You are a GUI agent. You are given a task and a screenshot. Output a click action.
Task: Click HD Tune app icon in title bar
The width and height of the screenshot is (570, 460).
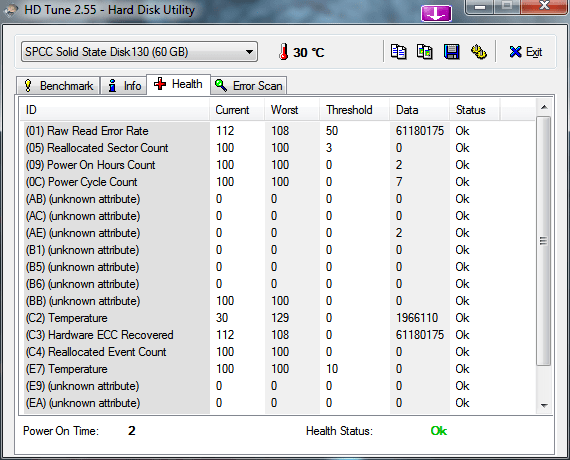point(11,10)
